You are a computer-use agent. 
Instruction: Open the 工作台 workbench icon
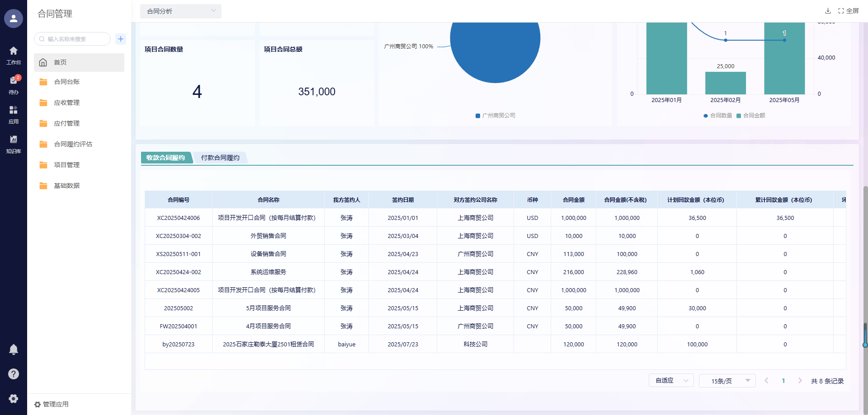[14, 55]
